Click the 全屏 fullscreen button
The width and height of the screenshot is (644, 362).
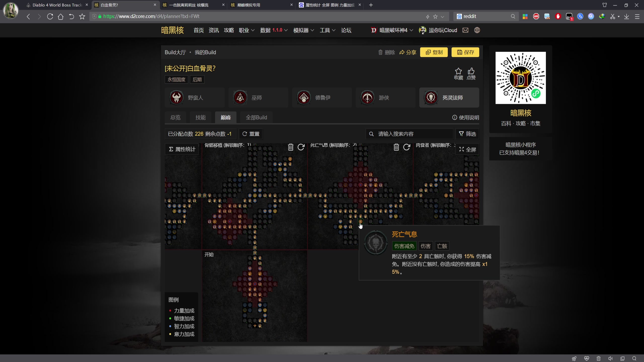pos(467,150)
